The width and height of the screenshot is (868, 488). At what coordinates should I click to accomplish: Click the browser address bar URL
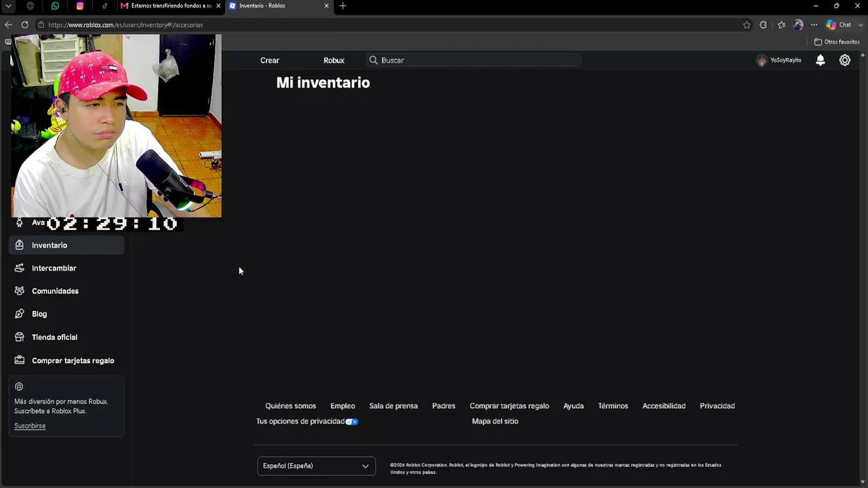coord(125,25)
